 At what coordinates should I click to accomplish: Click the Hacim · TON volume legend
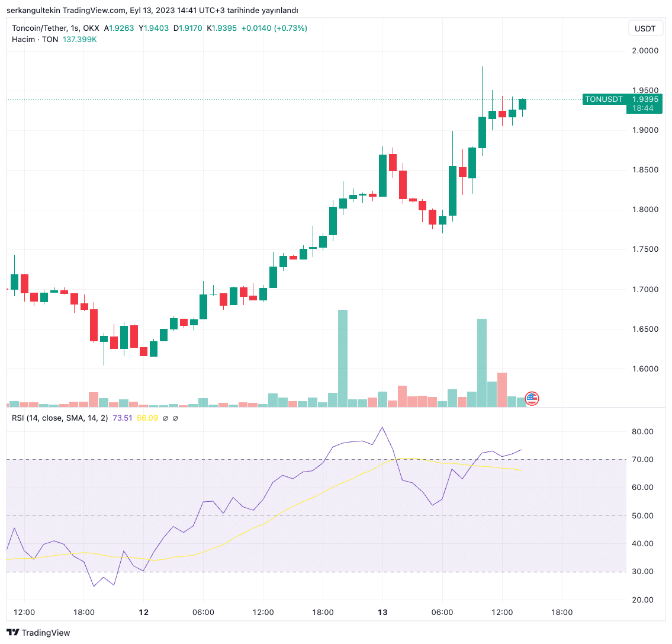click(34, 39)
